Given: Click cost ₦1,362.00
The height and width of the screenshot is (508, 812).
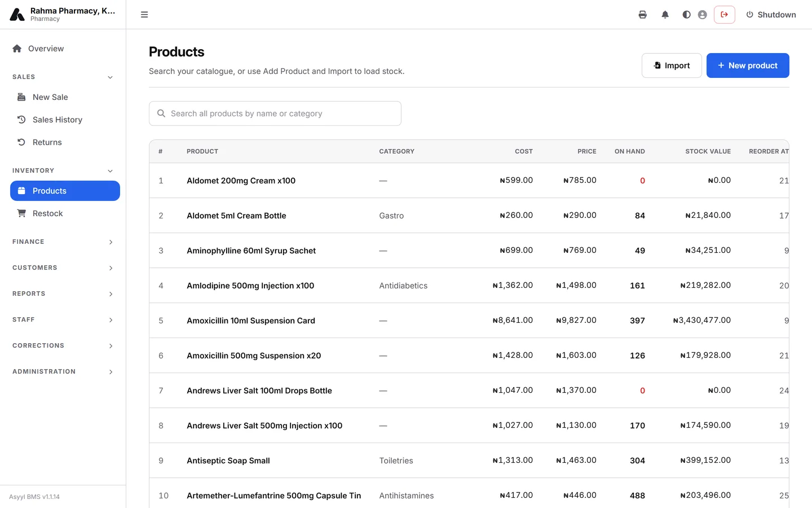Looking at the screenshot, I should click(x=513, y=286).
